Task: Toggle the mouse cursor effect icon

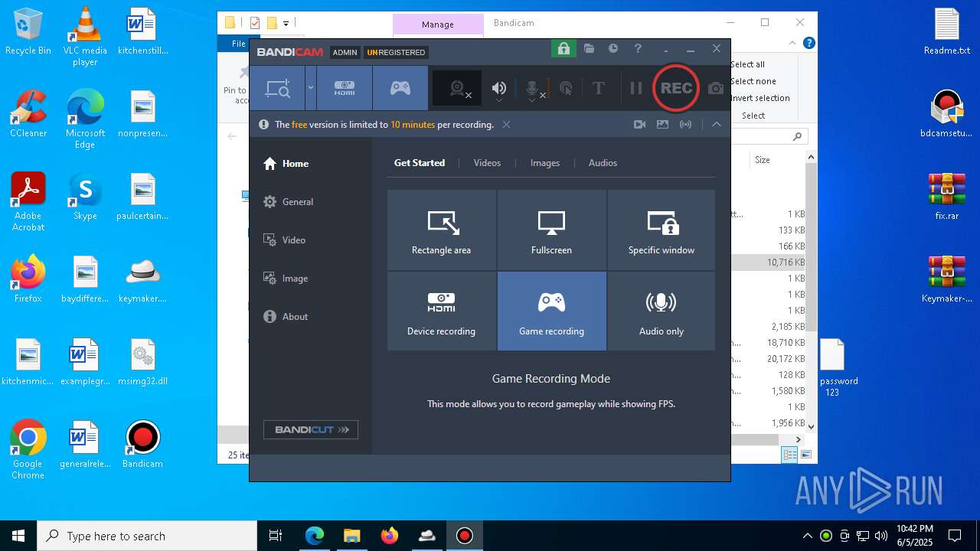Action: click(567, 89)
